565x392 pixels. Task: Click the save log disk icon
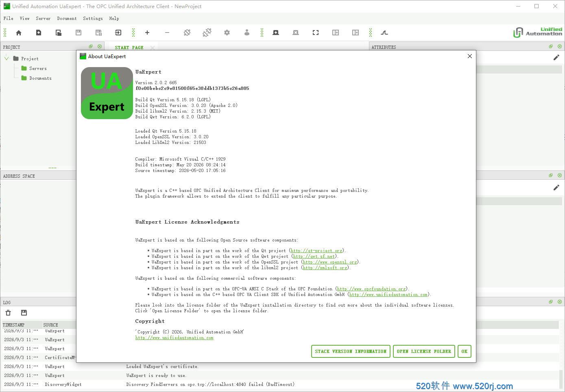click(24, 313)
